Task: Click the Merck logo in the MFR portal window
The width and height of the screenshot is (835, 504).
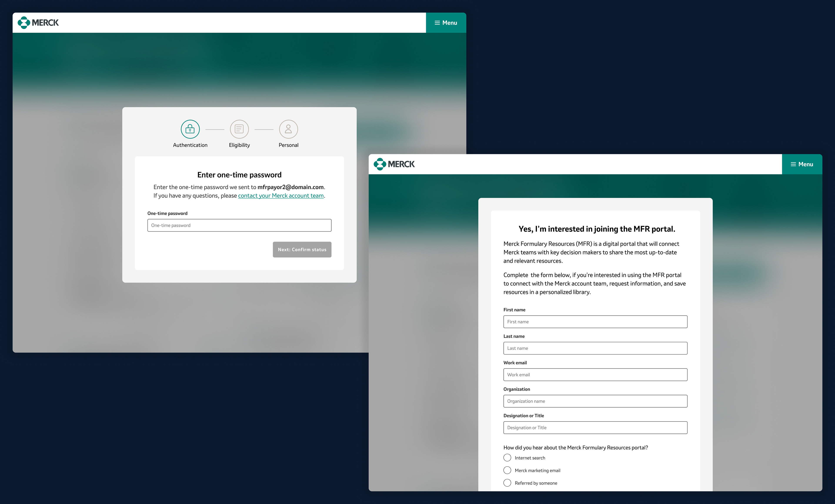Action: [x=394, y=164]
